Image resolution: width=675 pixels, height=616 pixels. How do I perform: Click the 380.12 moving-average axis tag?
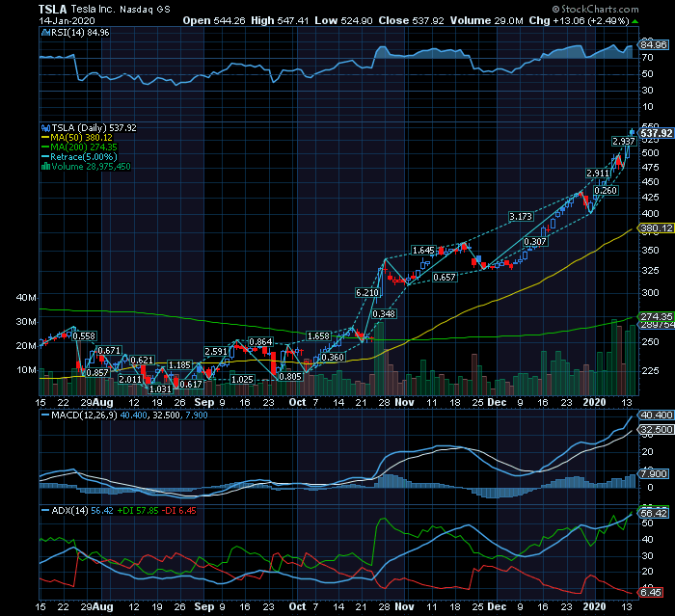(656, 228)
